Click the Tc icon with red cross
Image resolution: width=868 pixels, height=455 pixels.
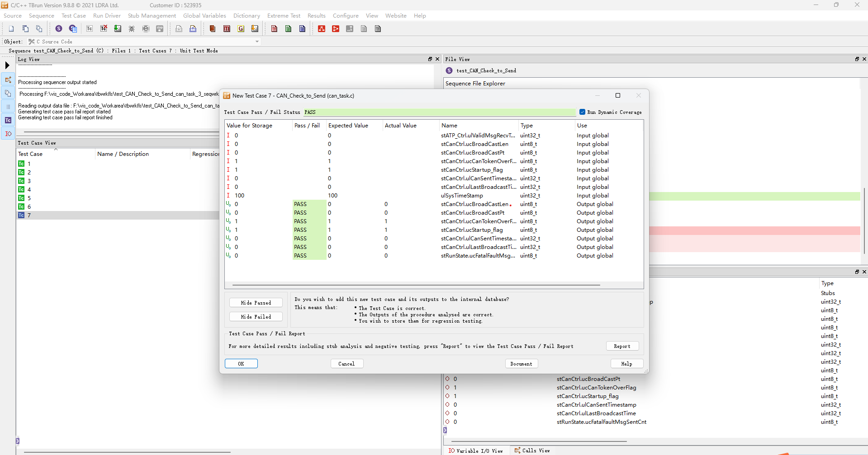coord(104,29)
